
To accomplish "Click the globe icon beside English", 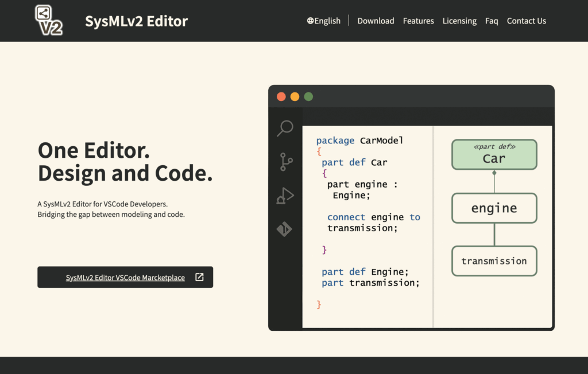I will click(x=310, y=21).
